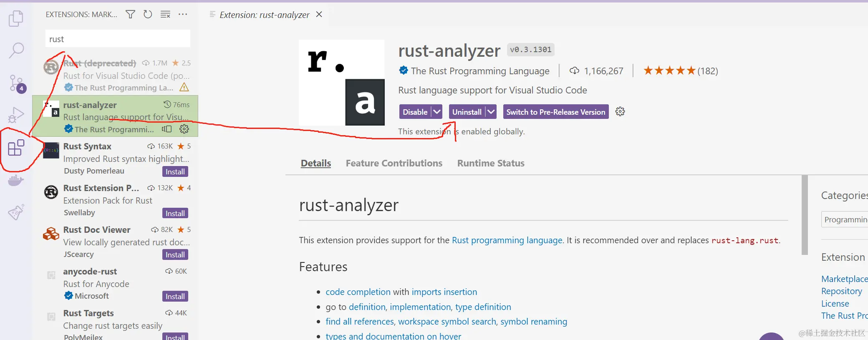Open find all references link
The image size is (868, 340).
(x=360, y=322)
